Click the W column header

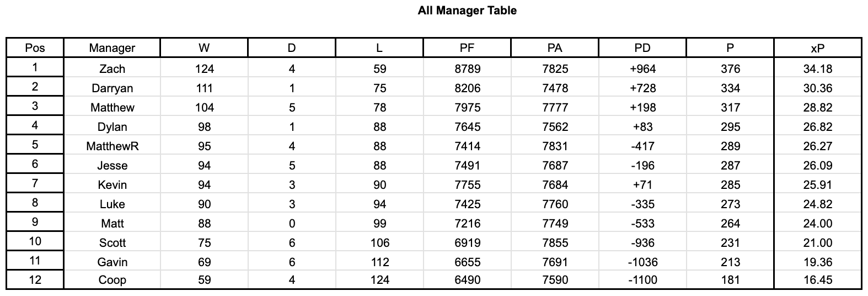click(204, 48)
